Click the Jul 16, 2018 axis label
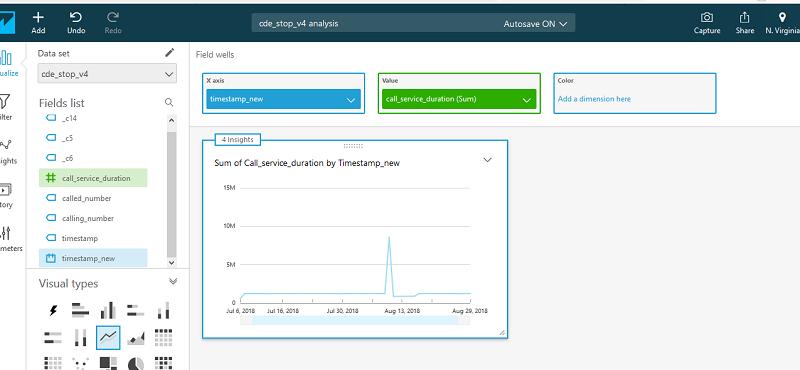The image size is (800, 370). coord(283,310)
